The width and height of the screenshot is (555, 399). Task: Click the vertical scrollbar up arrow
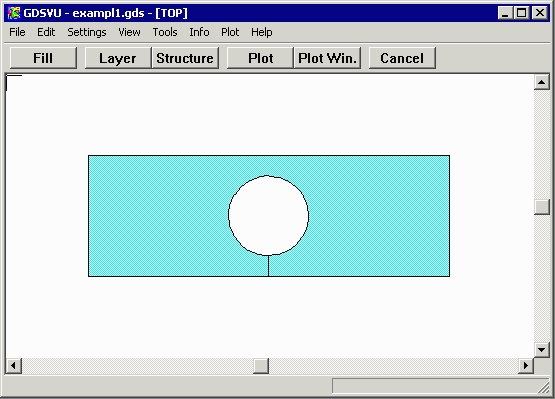coord(542,82)
